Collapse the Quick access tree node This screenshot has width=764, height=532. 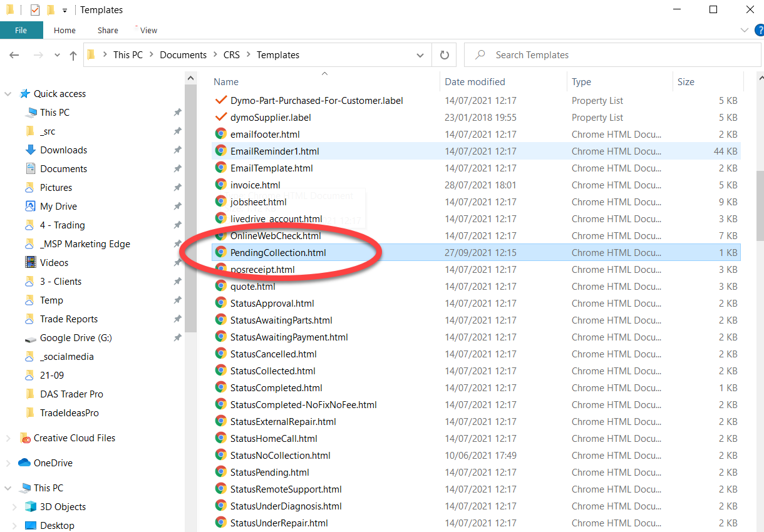point(8,94)
